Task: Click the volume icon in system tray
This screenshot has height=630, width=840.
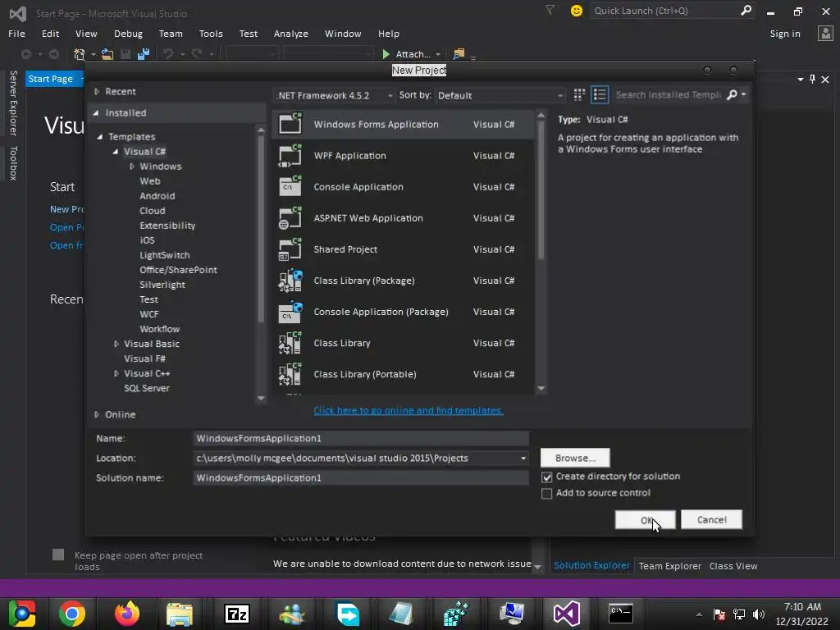Action: click(759, 614)
